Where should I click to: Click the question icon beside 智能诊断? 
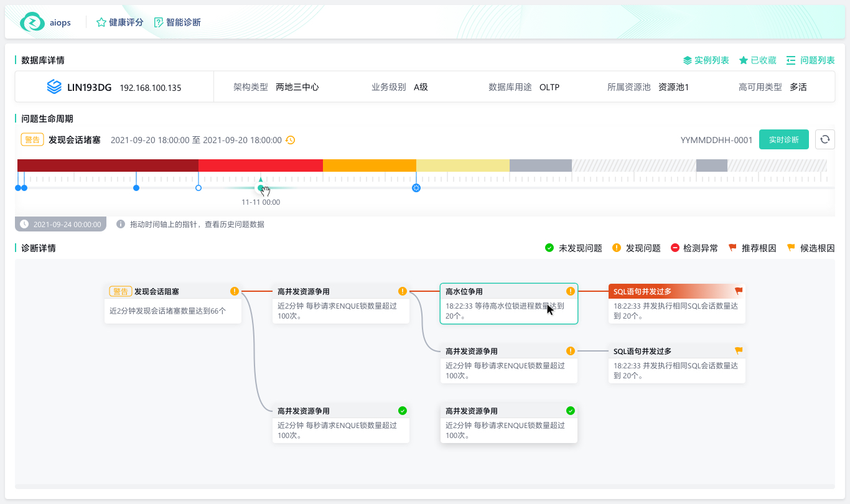point(159,22)
